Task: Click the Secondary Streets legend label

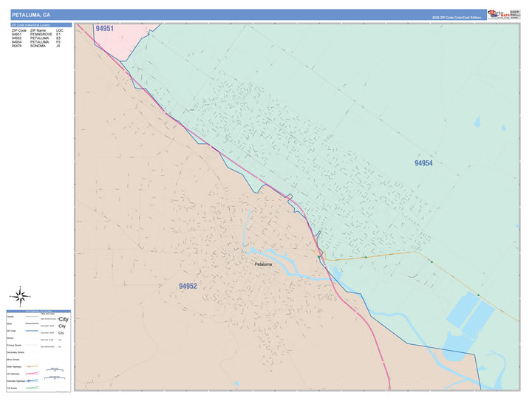Action: pos(16,352)
